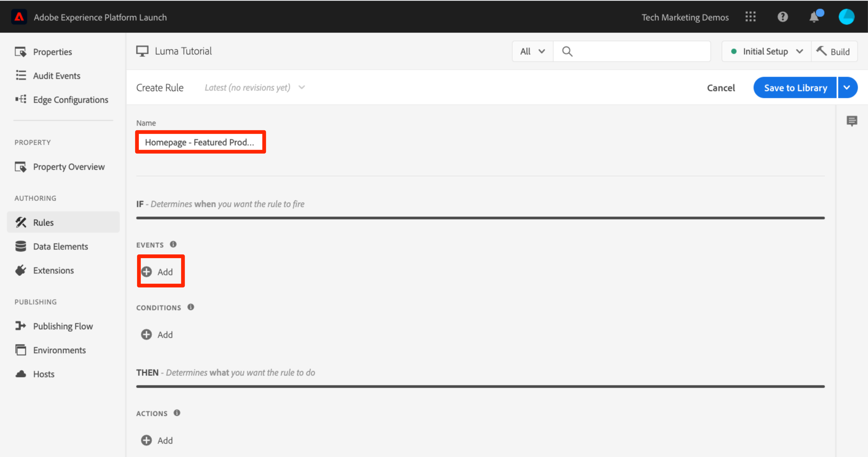Go to Data Elements in sidebar
868x457 pixels.
tap(60, 246)
